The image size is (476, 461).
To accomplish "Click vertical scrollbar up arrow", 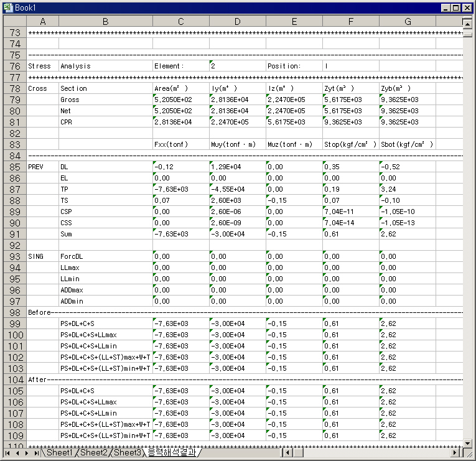I will pyautogui.click(x=467, y=23).
